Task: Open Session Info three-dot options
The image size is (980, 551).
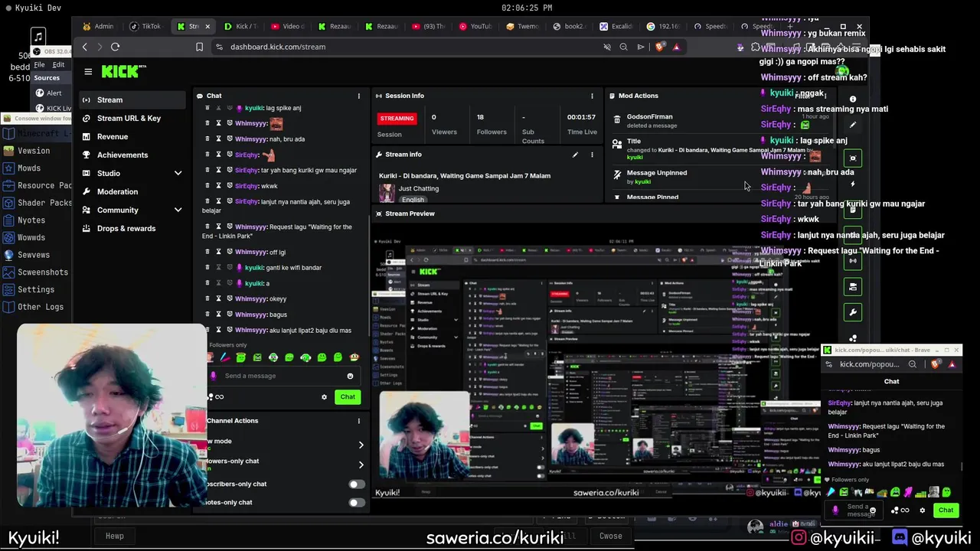Action: tap(592, 96)
